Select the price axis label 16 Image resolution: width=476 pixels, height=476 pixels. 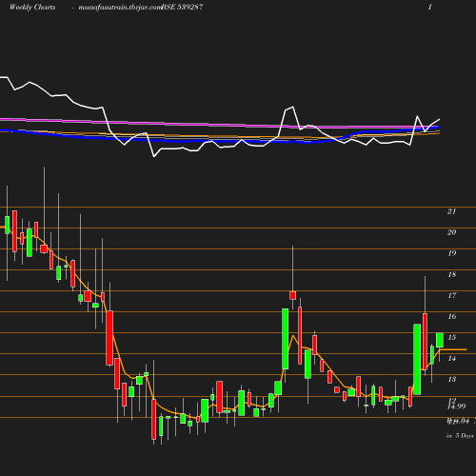(451, 316)
